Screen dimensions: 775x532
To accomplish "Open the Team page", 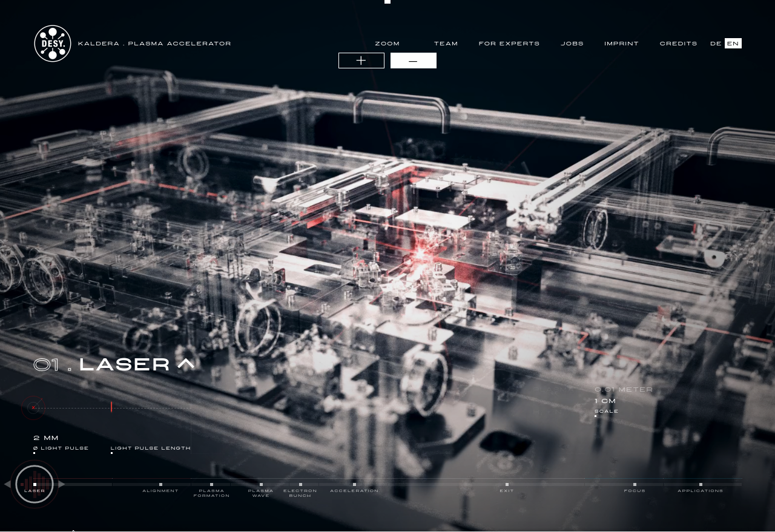I will coord(446,44).
